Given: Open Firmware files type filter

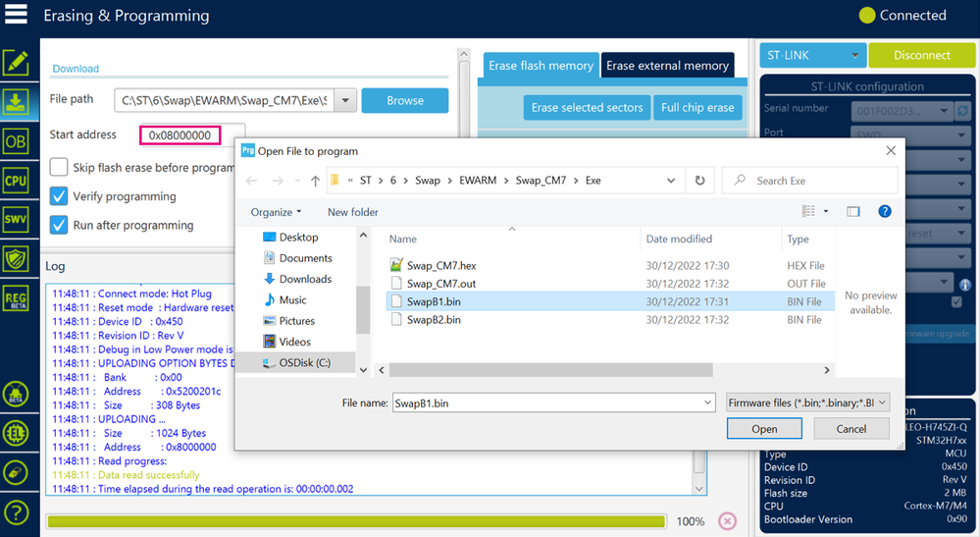Looking at the screenshot, I should click(807, 403).
